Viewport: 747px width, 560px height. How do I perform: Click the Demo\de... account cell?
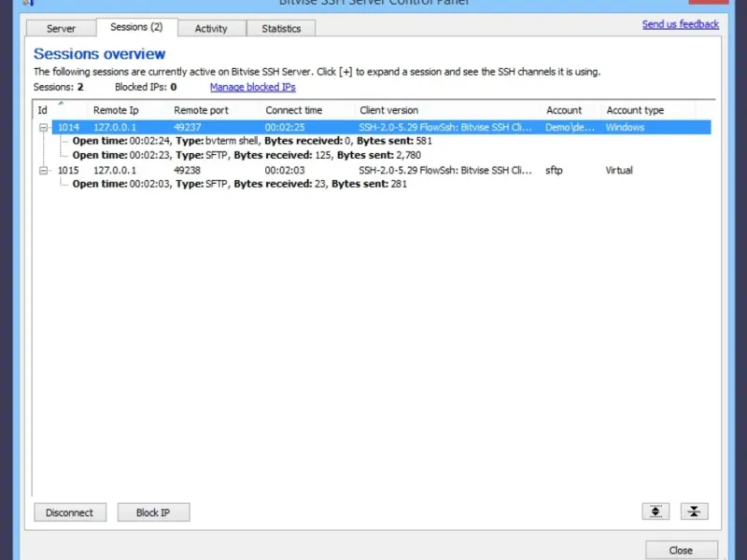(x=570, y=127)
